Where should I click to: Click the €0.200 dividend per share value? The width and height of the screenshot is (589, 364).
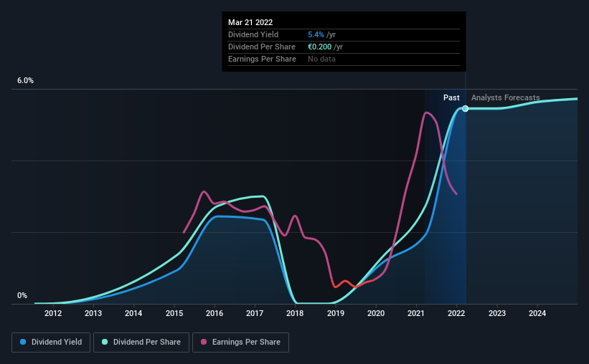click(x=320, y=47)
